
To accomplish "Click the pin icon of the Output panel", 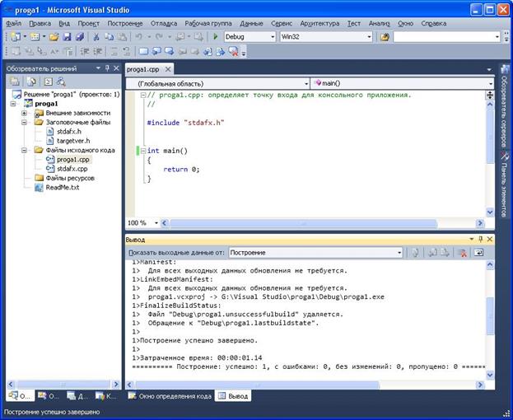I will point(479,239).
